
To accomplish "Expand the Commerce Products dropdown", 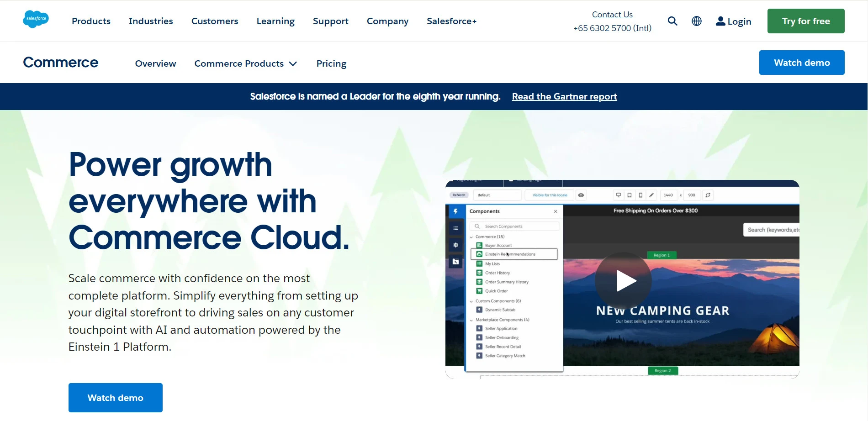I will [246, 63].
